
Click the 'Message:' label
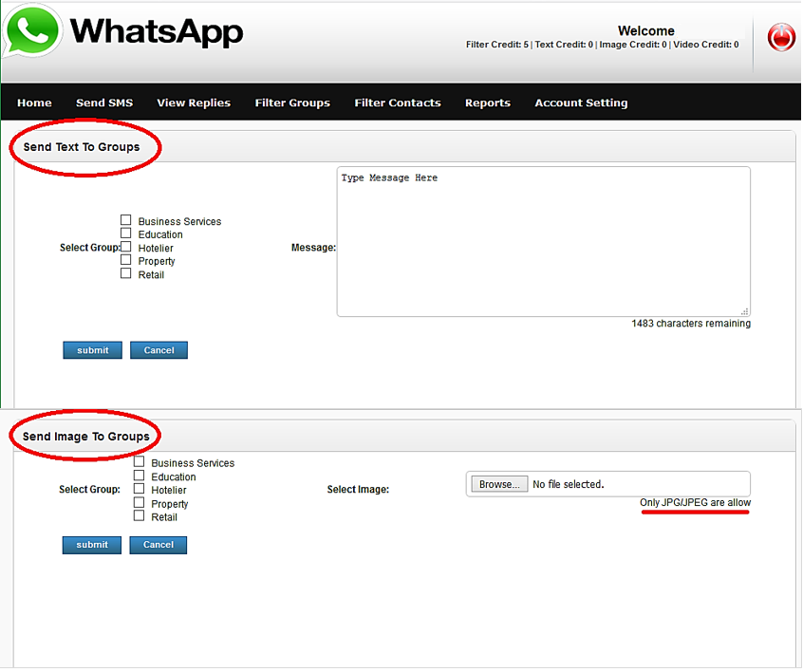(313, 248)
